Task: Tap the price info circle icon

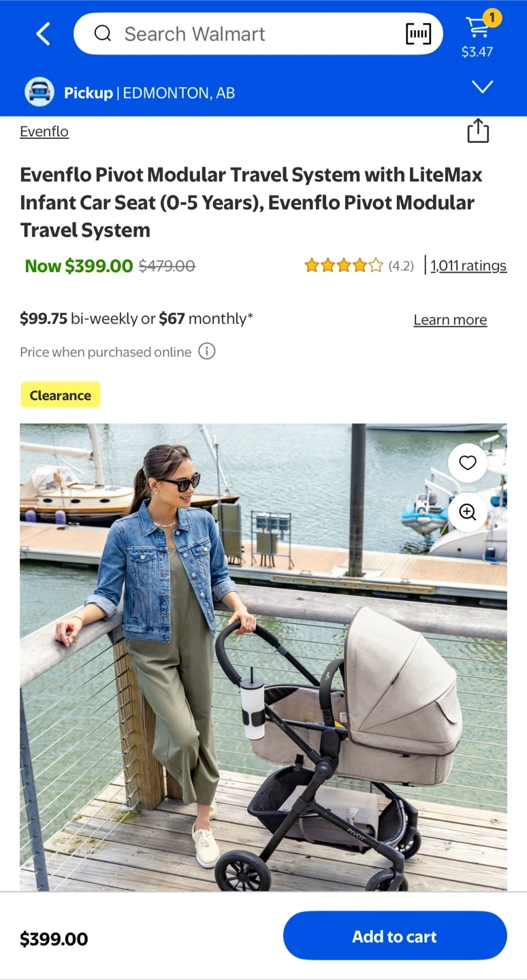Action: click(x=207, y=351)
